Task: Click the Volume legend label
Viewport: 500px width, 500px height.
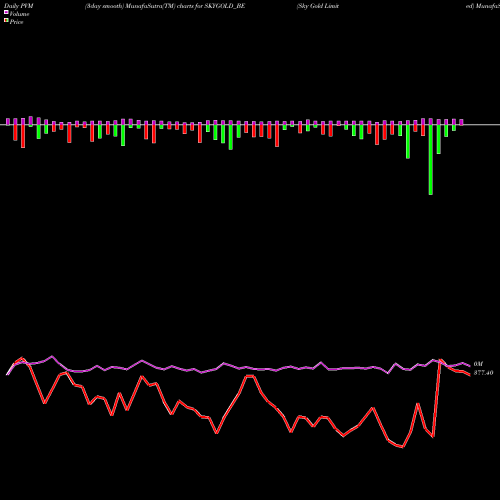Action: click(x=19, y=14)
